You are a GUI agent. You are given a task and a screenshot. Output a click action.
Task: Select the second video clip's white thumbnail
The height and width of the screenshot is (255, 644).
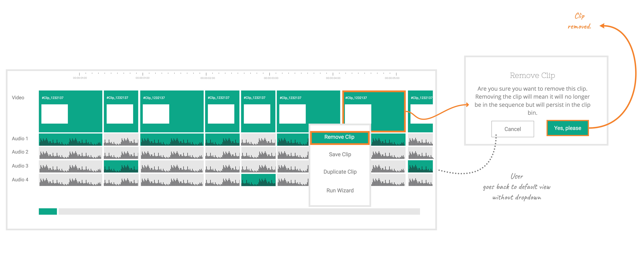(120, 114)
